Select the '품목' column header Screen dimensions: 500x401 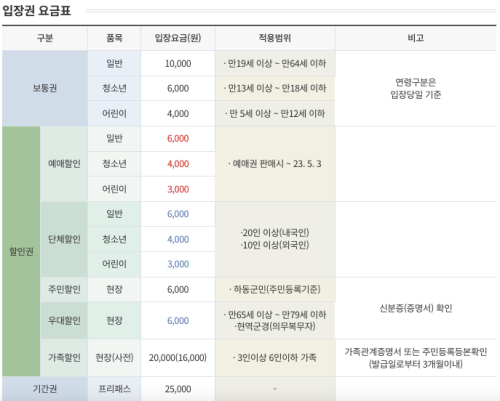114,38
